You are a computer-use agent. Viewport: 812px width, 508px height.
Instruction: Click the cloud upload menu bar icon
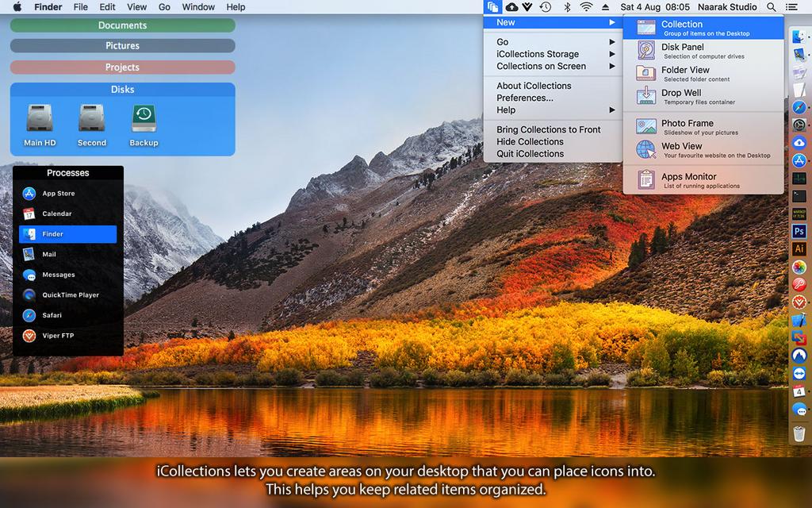click(x=511, y=7)
